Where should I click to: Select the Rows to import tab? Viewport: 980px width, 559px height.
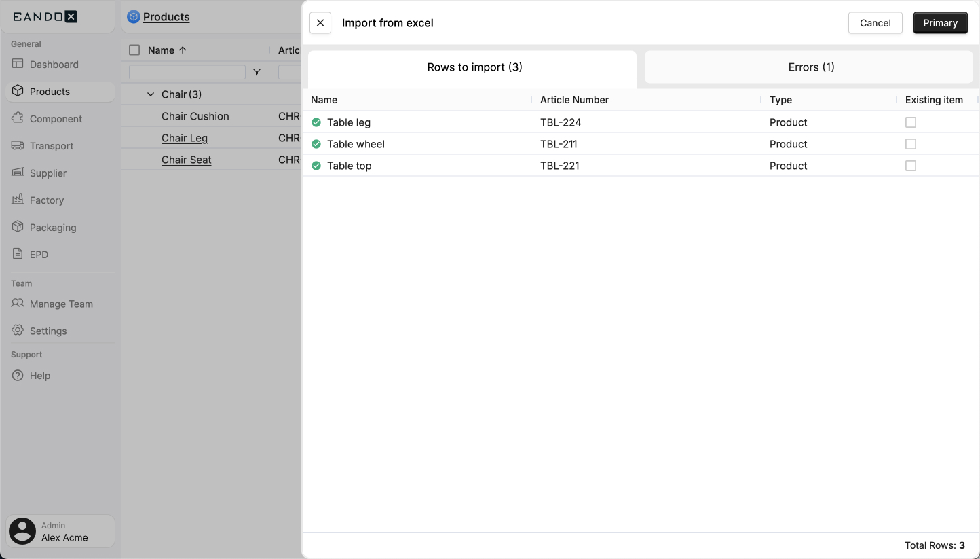473,67
